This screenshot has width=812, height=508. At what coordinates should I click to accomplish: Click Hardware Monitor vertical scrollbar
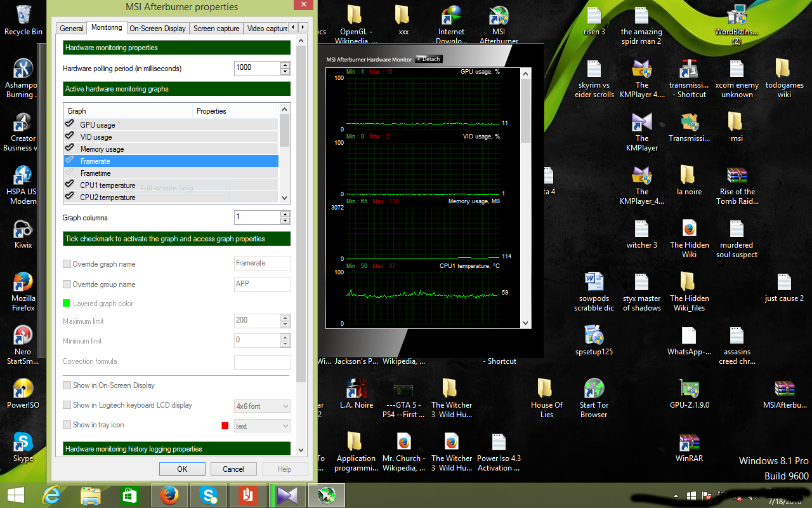pyautogui.click(x=525, y=198)
